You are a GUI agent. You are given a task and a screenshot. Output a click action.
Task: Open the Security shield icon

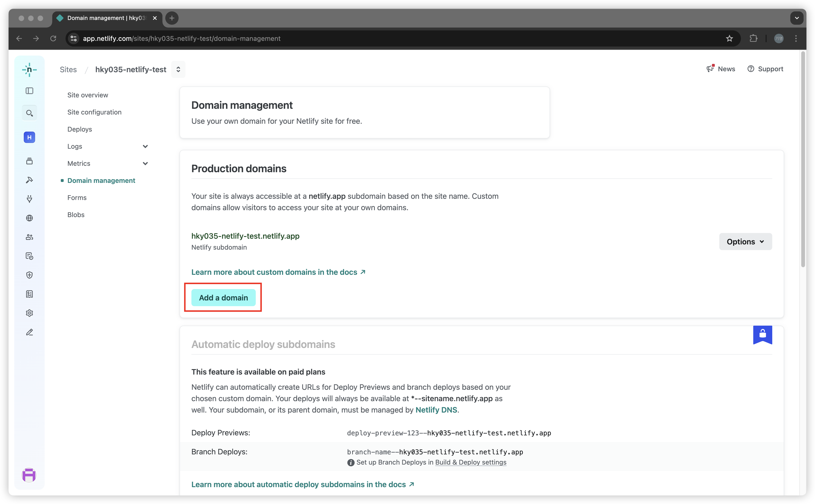coord(29,275)
